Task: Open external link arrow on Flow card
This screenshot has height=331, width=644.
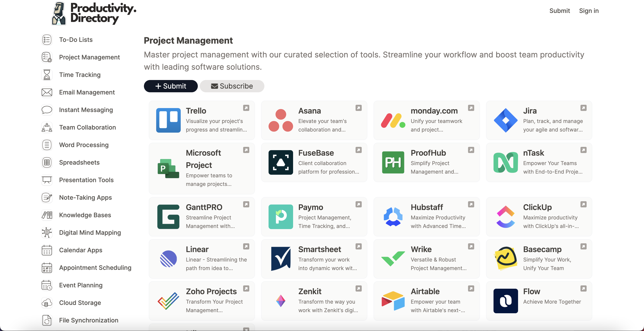Action: (583, 288)
